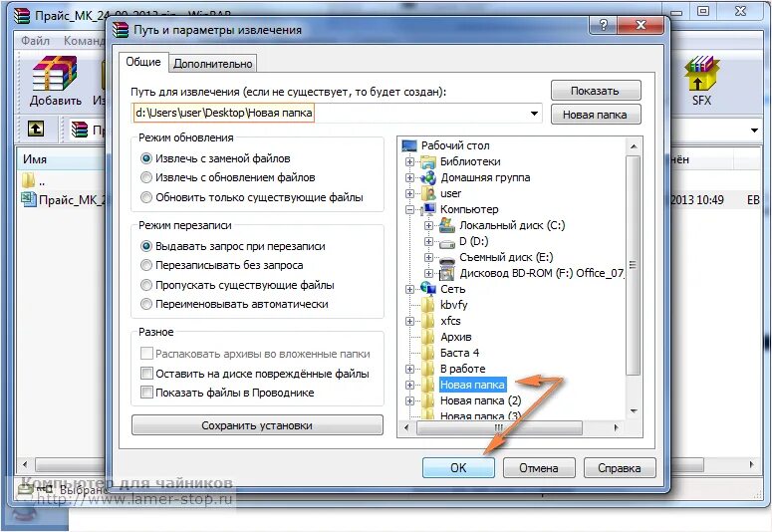Screen dimensions: 772x532
Task: Collapse the Компьютер tree node
Action: 409,209
